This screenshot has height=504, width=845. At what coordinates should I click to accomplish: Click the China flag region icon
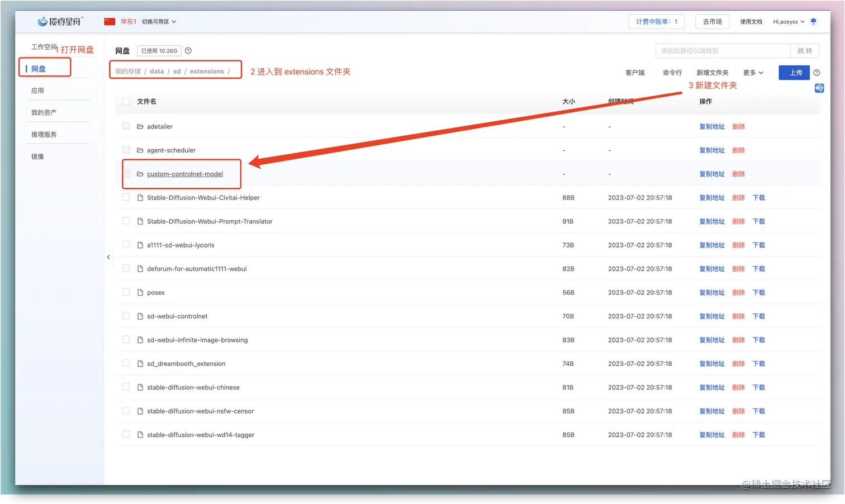[110, 22]
